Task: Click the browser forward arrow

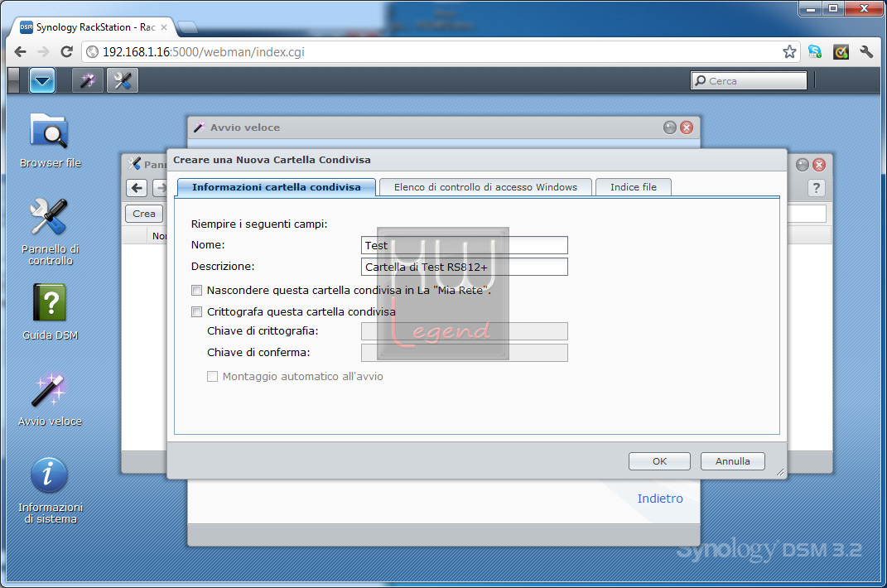Action: (44, 52)
